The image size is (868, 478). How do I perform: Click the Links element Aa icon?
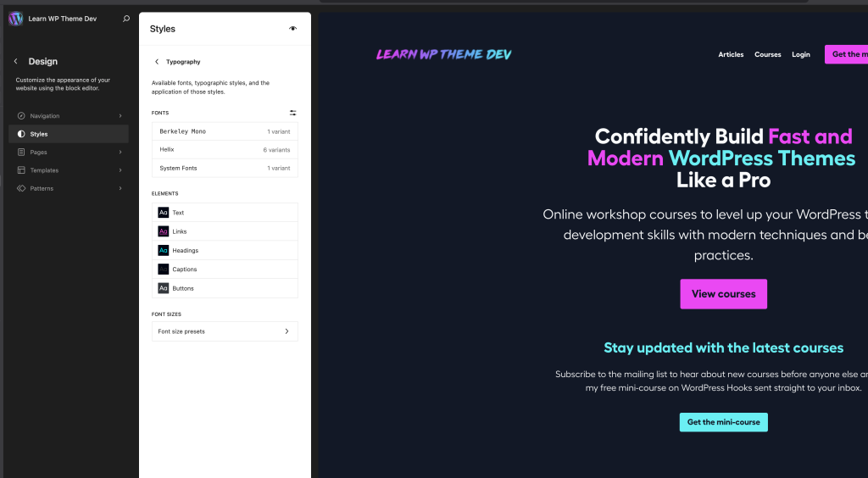coord(164,231)
